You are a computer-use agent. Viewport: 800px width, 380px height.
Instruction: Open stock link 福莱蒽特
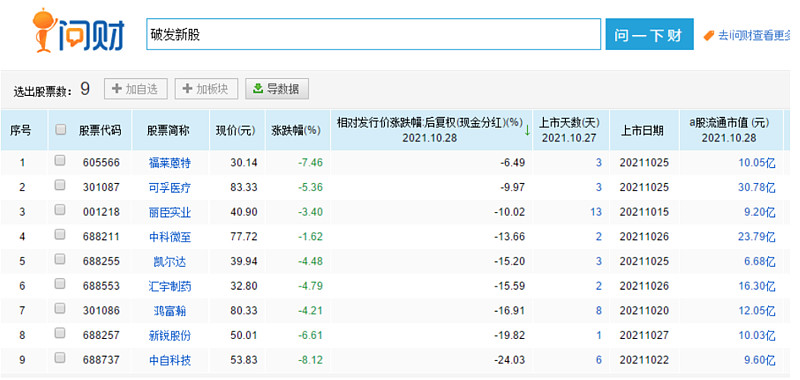(169, 163)
